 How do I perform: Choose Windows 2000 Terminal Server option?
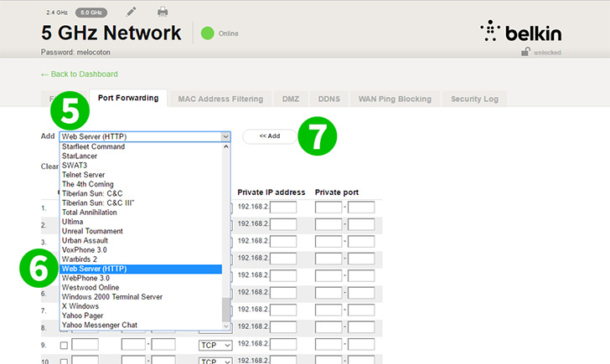(x=141, y=297)
